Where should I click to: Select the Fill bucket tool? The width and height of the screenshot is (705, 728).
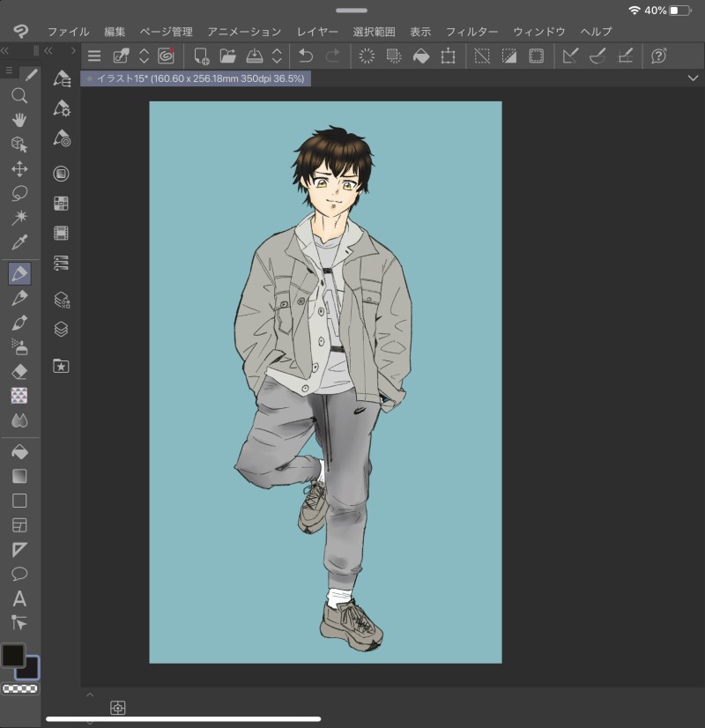(x=19, y=451)
